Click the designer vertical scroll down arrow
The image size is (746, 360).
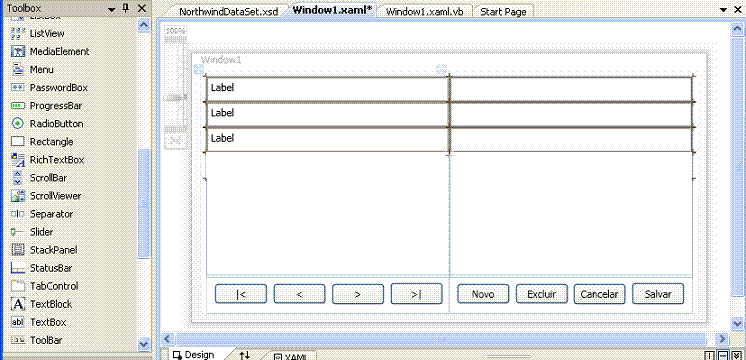point(737,324)
